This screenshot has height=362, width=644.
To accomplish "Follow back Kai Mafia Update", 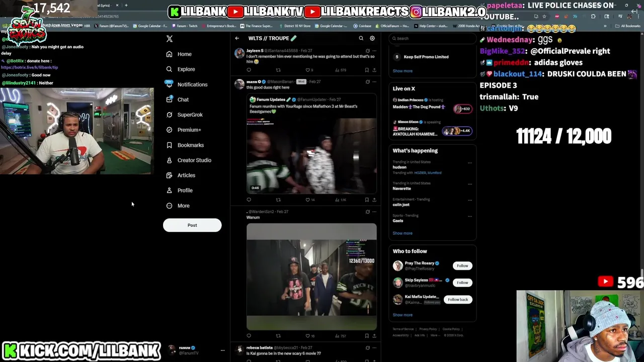I will click(458, 300).
